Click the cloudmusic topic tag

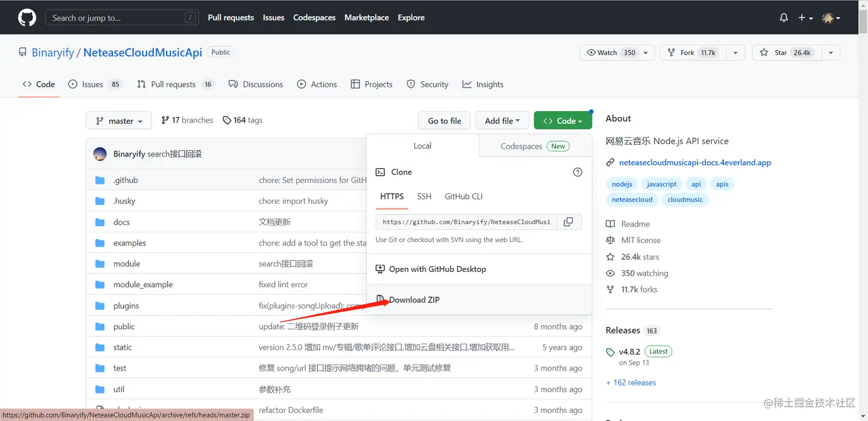click(x=685, y=200)
